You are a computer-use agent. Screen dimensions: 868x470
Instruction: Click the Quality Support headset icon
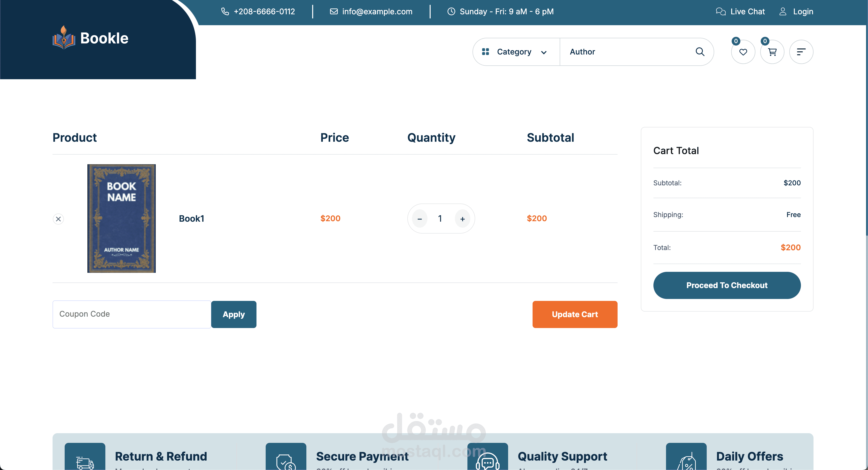[487, 460]
